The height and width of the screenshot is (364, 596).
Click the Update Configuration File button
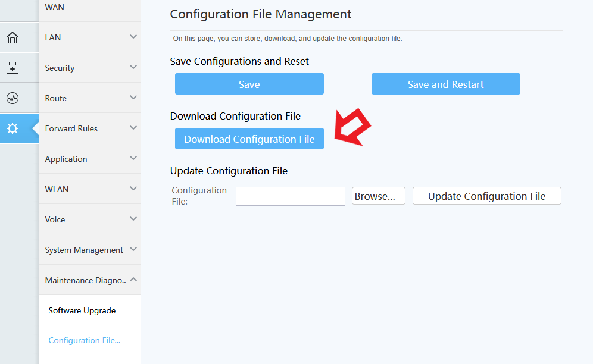point(486,196)
